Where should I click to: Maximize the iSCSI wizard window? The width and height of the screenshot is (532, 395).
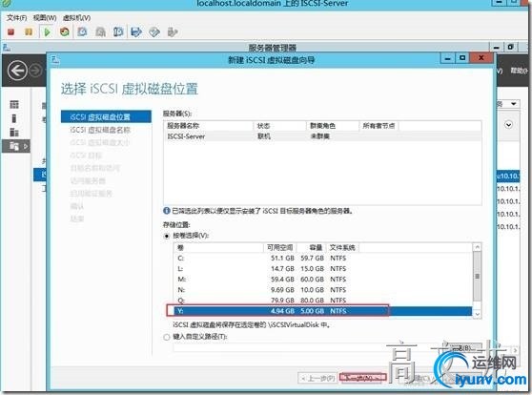(462, 58)
